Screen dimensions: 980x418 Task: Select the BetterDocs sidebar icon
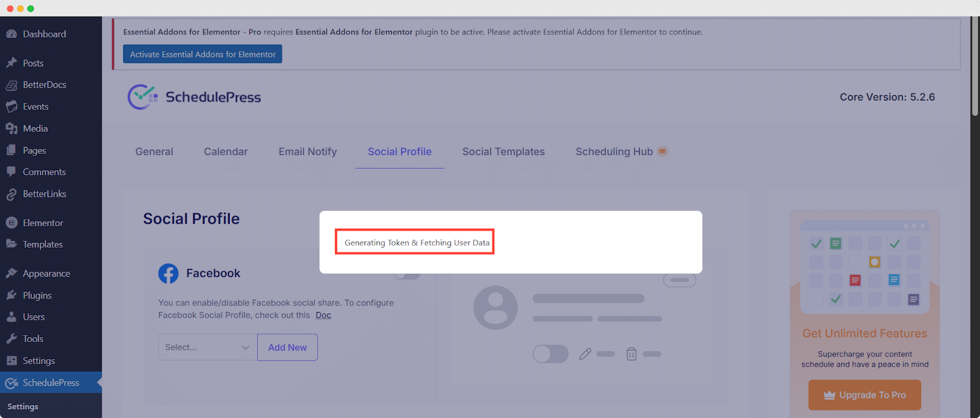coord(11,85)
